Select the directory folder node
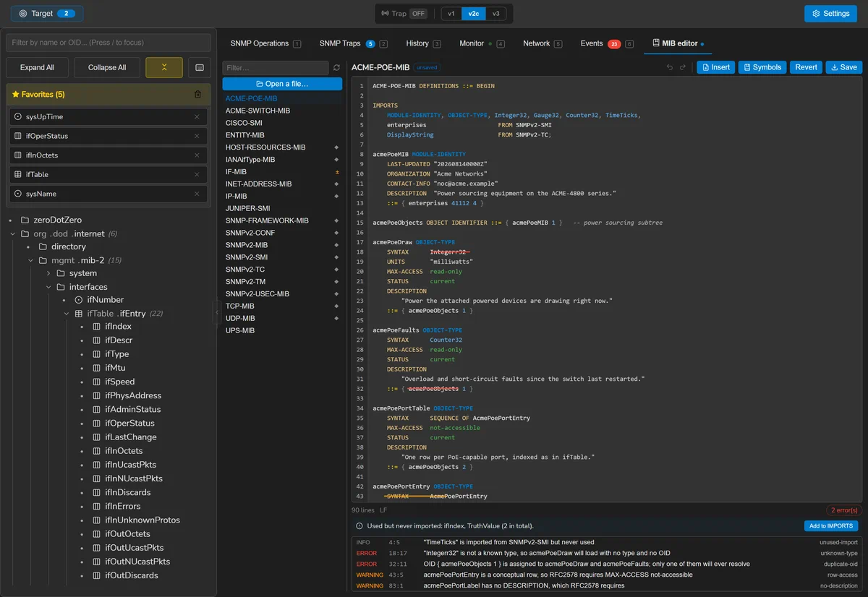Screen dimensions: 868x597 tap(69, 246)
